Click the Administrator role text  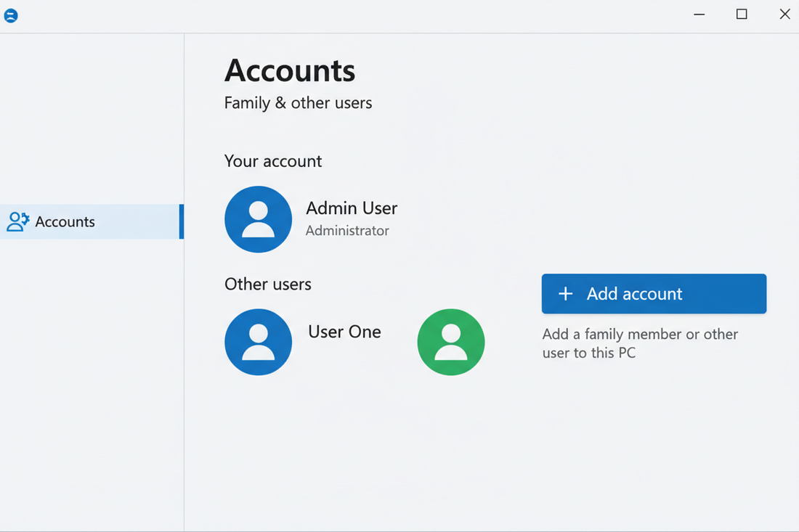[347, 231]
